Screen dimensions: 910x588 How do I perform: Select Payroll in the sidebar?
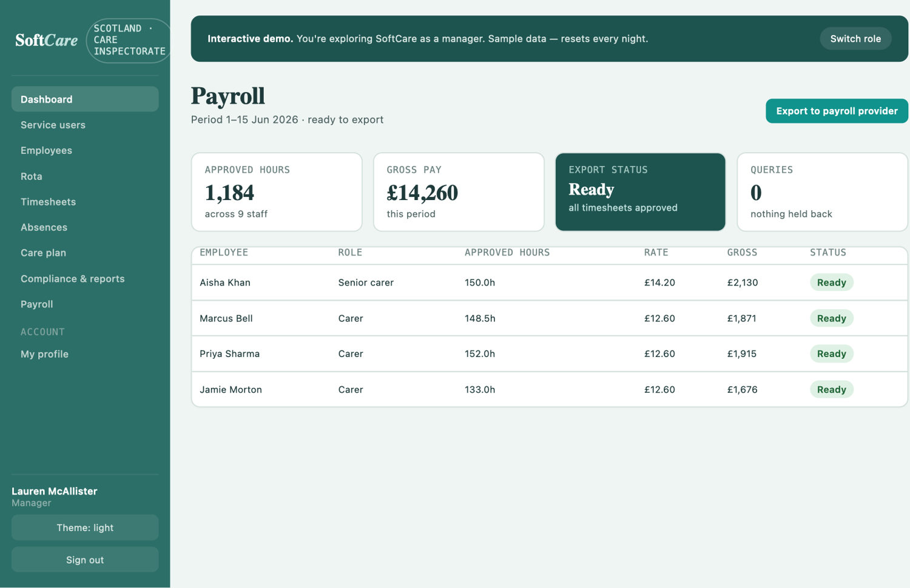[85, 304]
